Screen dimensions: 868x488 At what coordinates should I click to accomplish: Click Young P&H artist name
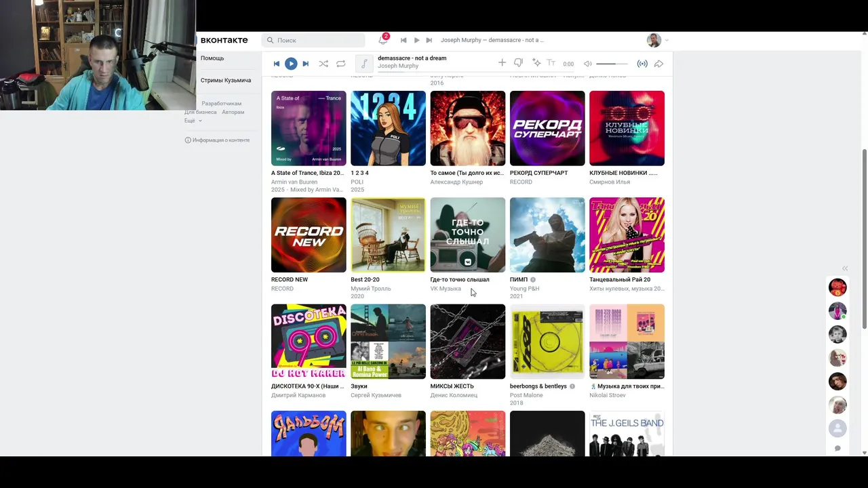click(524, 289)
